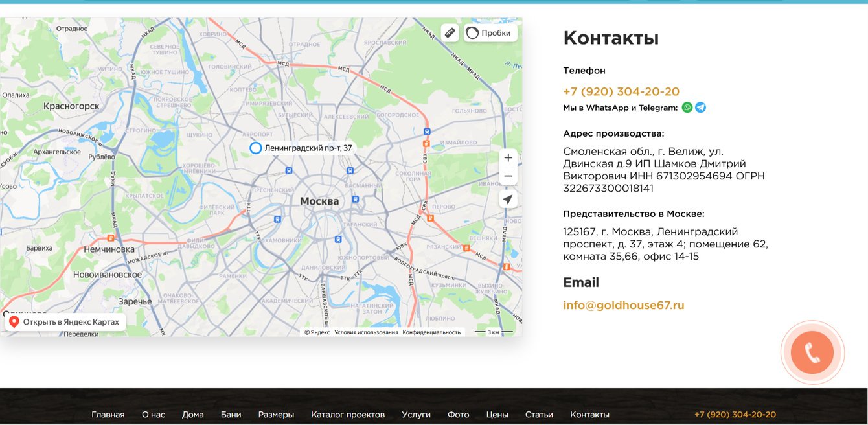Open Условия использования map link

[x=366, y=332]
